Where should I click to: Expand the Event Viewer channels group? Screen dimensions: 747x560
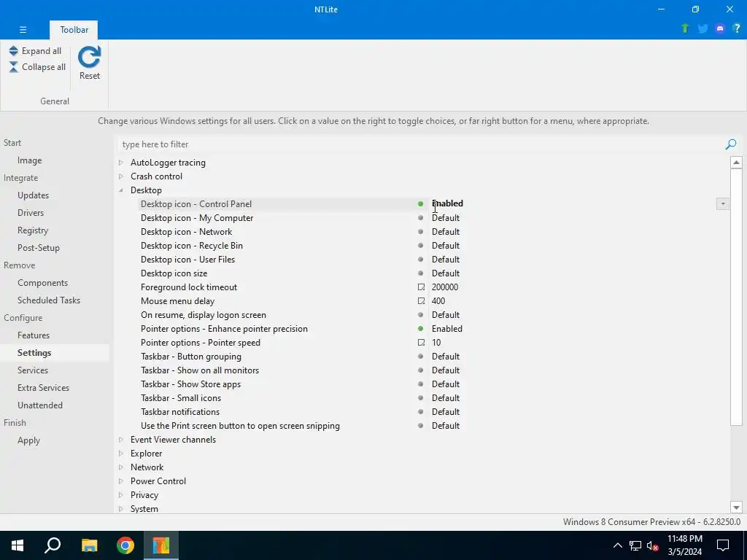(x=121, y=440)
